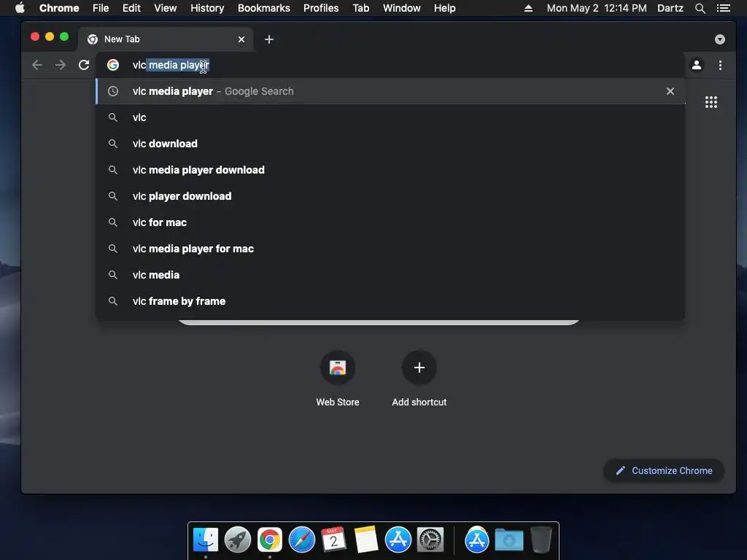This screenshot has height=560, width=747.
Task: Open the tab search dropdown arrow
Action: pos(720,39)
